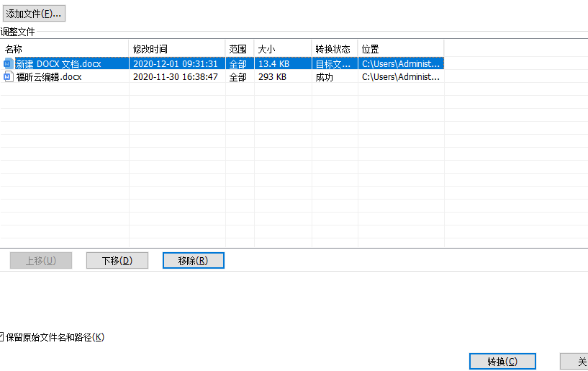Click the path cell of 新建 DOCX row
Screen dimensions: 588x371
(x=400, y=64)
